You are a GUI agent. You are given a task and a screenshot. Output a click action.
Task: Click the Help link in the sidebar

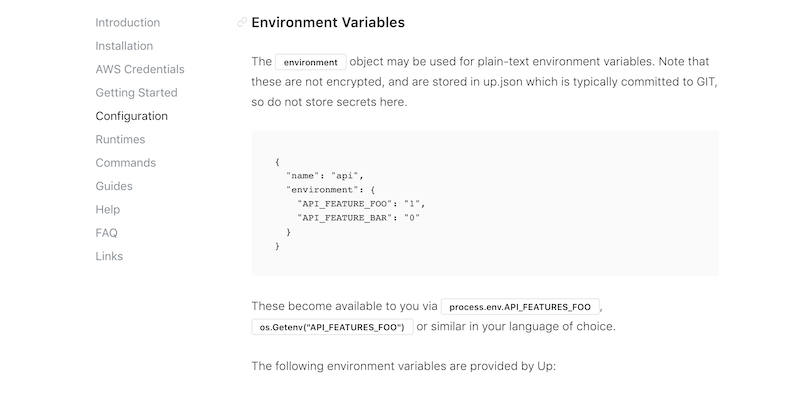[x=108, y=210]
